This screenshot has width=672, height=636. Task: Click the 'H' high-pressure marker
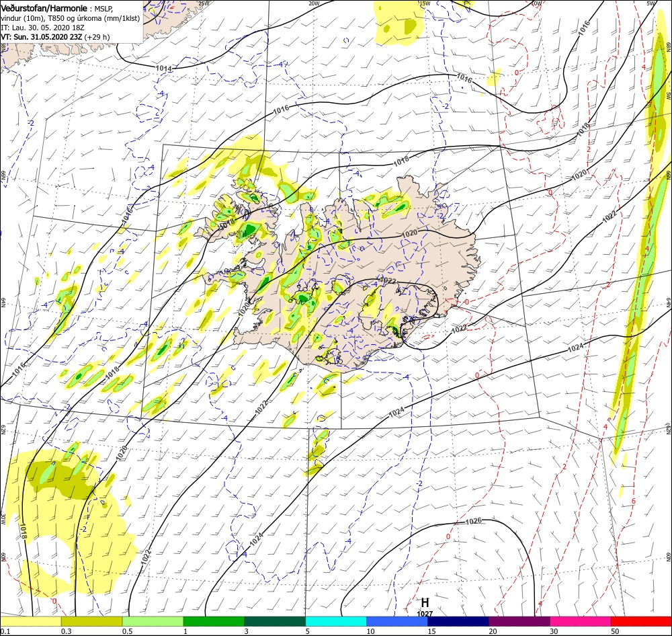[x=425, y=602]
